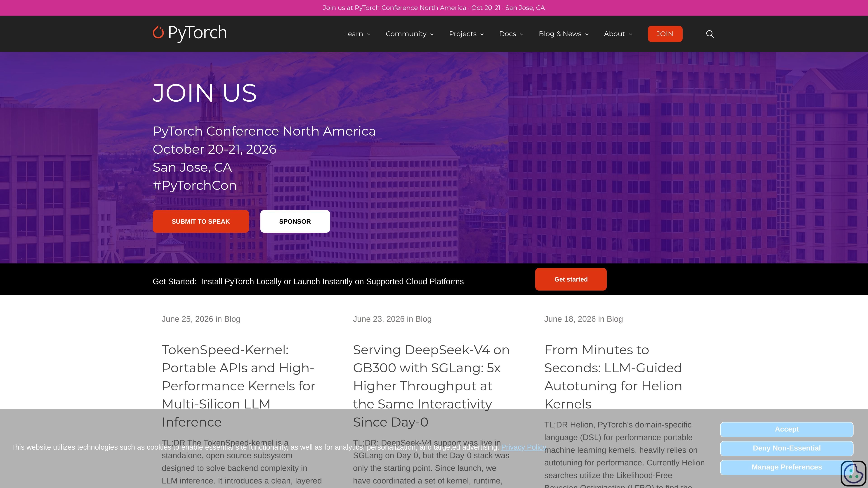Choose Deny Non-Essential cookies

786,448
